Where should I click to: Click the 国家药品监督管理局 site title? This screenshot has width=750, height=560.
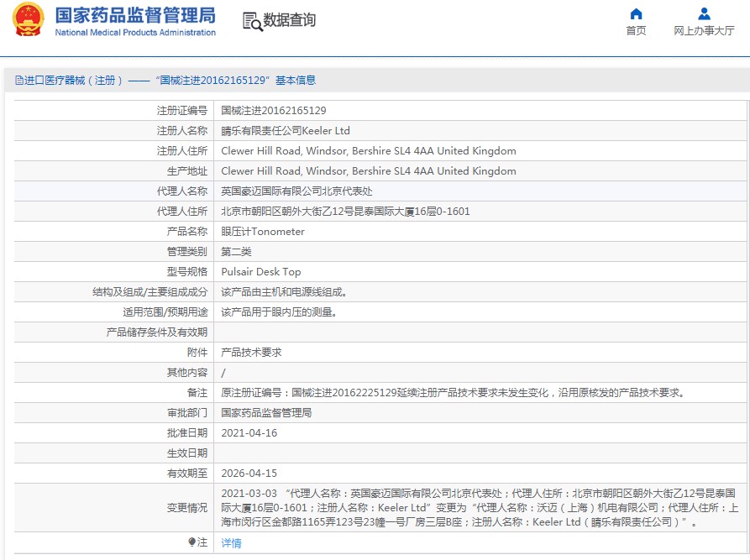135,15
